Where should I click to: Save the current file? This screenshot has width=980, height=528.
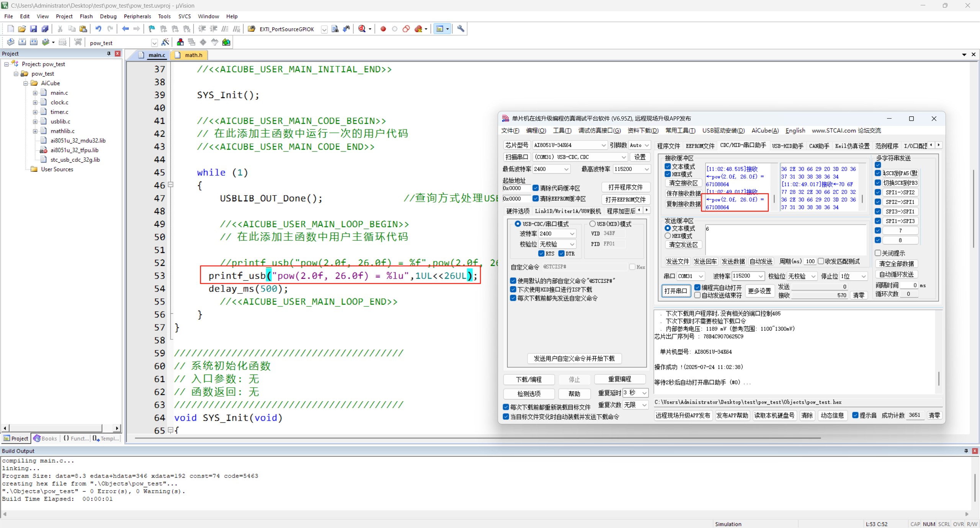(34, 29)
